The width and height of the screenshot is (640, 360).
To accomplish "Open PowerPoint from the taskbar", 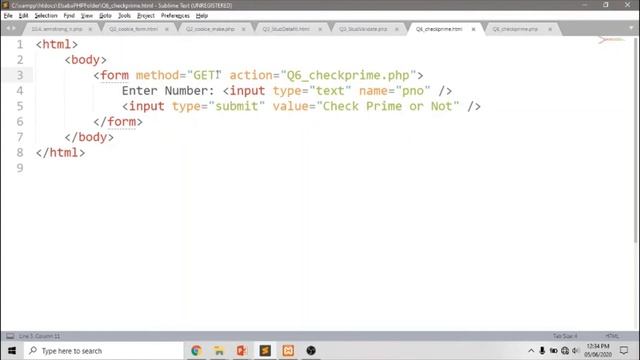I will pyautogui.click(x=242, y=351).
